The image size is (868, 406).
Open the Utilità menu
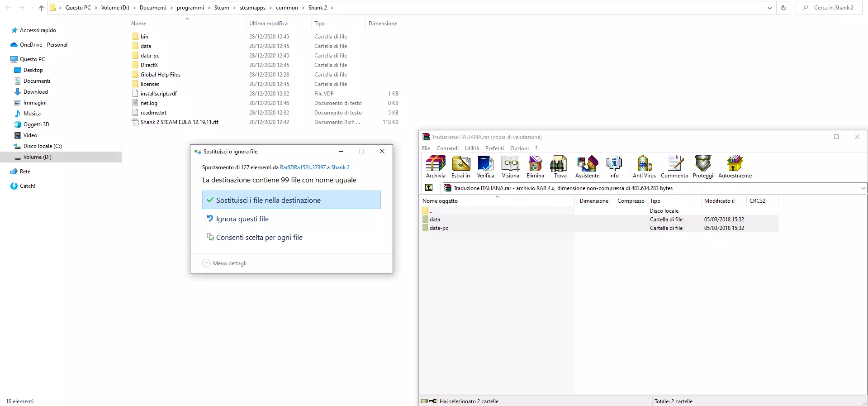point(472,148)
